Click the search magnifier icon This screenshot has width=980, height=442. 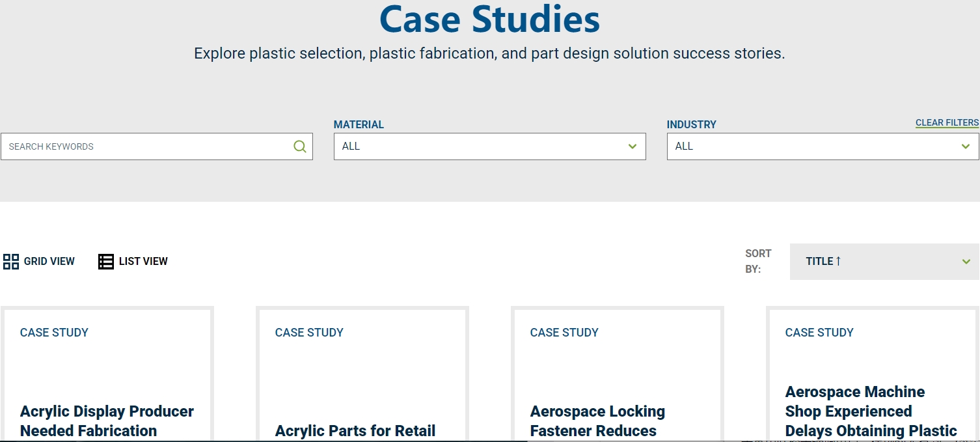tap(299, 146)
